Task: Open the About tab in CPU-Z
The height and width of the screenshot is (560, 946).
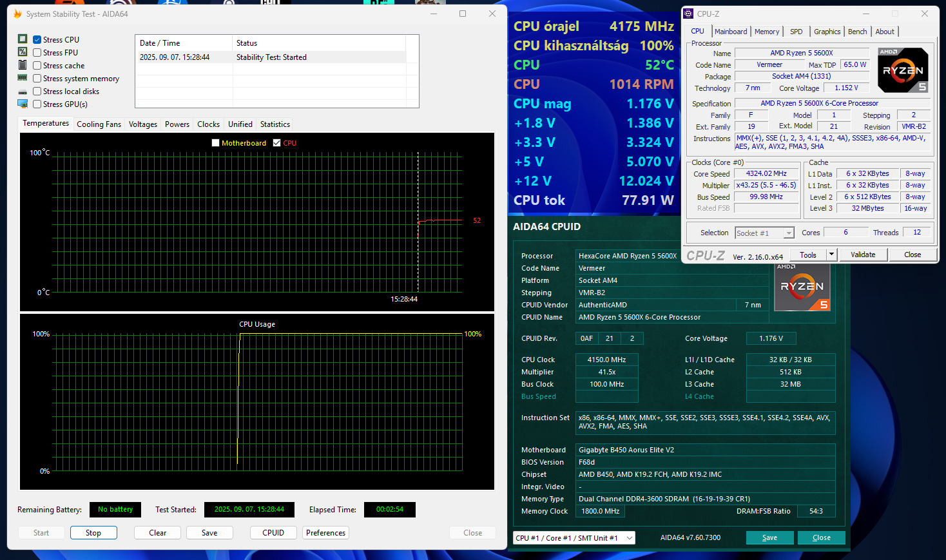Action: point(885,32)
